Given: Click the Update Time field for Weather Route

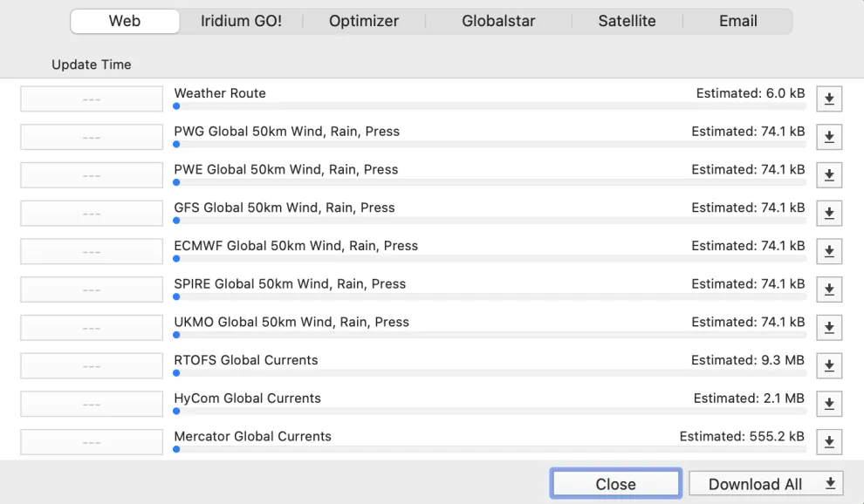Looking at the screenshot, I should click(91, 99).
